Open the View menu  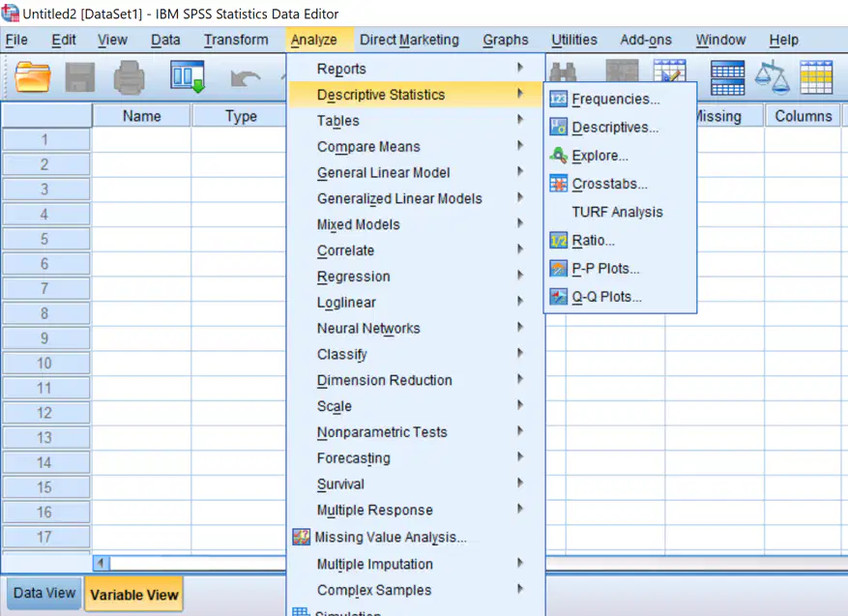112,40
